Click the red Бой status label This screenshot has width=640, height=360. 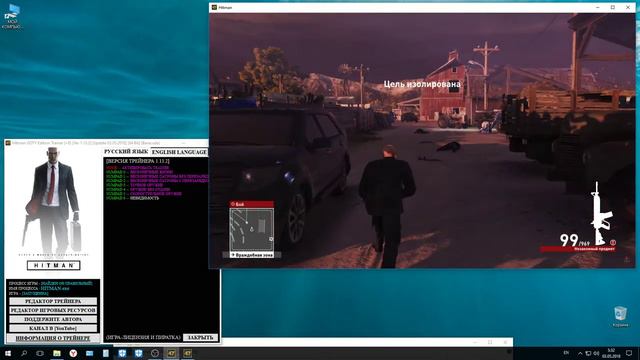(251, 204)
